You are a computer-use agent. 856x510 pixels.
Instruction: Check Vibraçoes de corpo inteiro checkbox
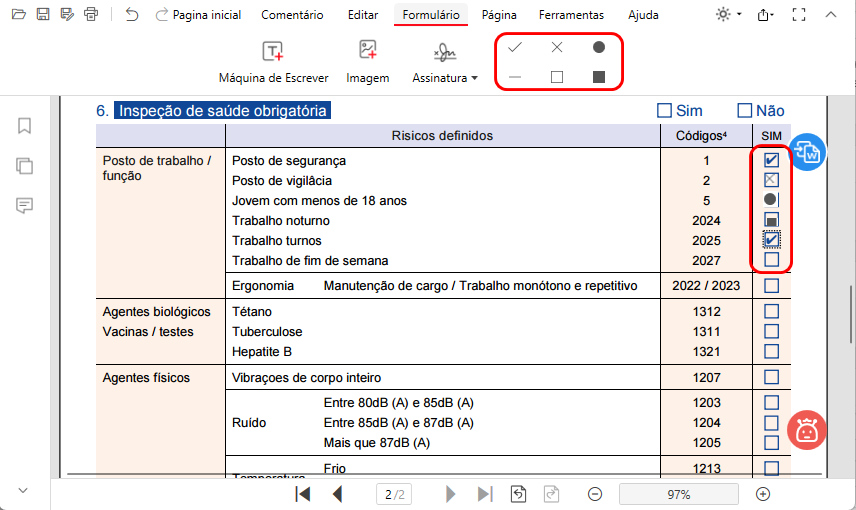click(771, 377)
